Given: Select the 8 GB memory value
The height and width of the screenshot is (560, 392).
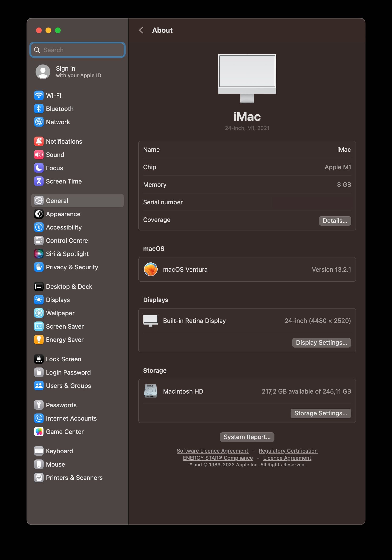Looking at the screenshot, I should click(344, 185).
